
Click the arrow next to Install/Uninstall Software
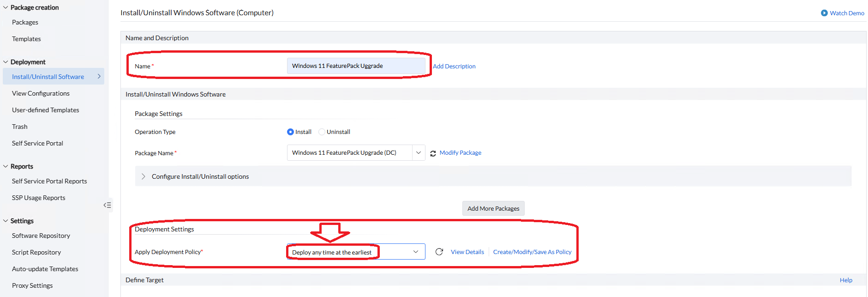[99, 77]
